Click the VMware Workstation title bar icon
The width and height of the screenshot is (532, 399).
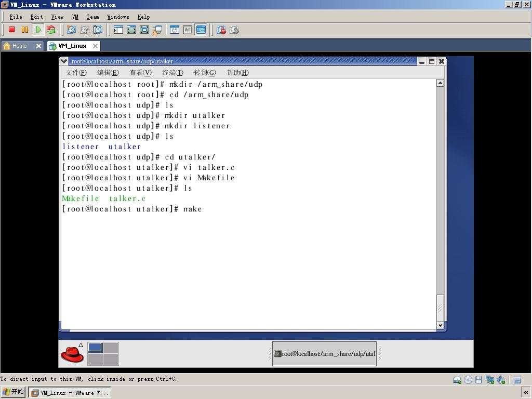[x=5, y=4]
